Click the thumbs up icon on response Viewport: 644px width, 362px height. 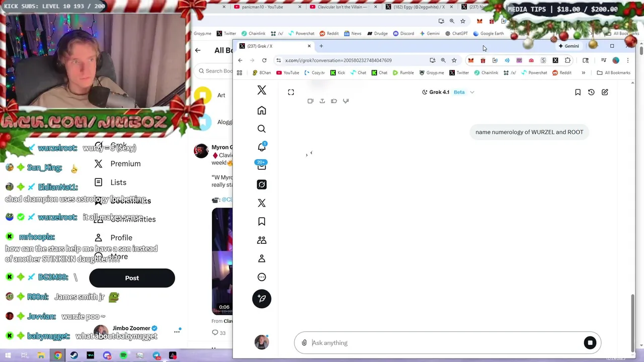(x=334, y=101)
